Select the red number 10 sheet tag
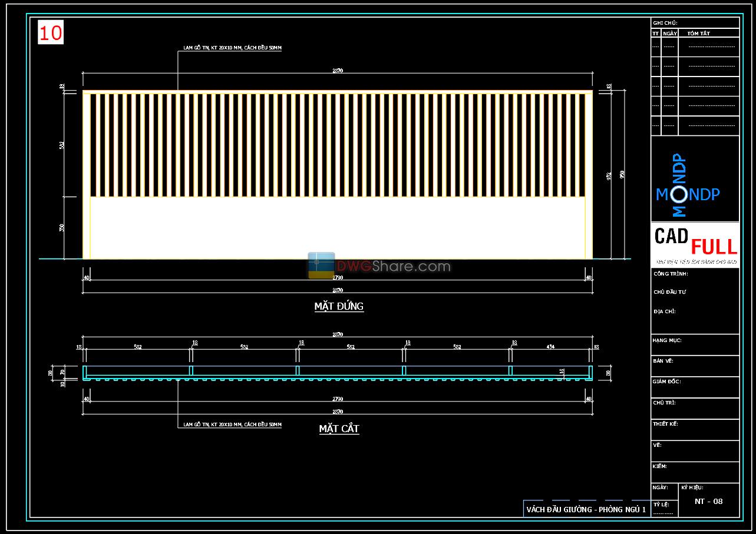 [x=51, y=33]
